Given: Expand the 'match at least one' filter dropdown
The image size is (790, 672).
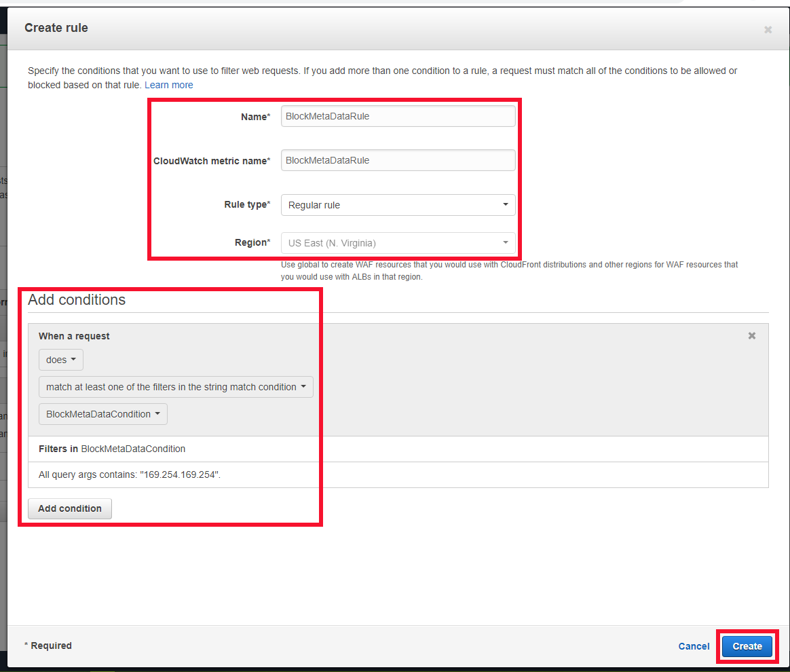Looking at the screenshot, I should click(x=176, y=387).
